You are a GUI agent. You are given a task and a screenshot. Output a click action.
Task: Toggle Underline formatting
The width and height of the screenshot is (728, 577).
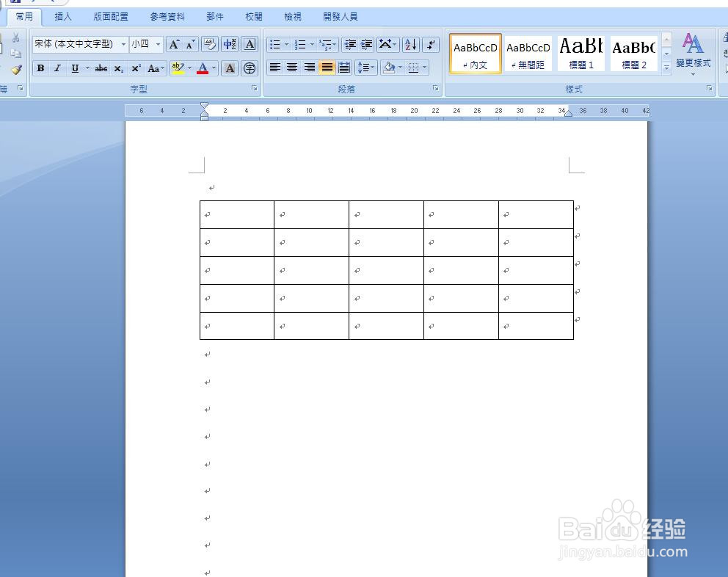pyautogui.click(x=75, y=69)
